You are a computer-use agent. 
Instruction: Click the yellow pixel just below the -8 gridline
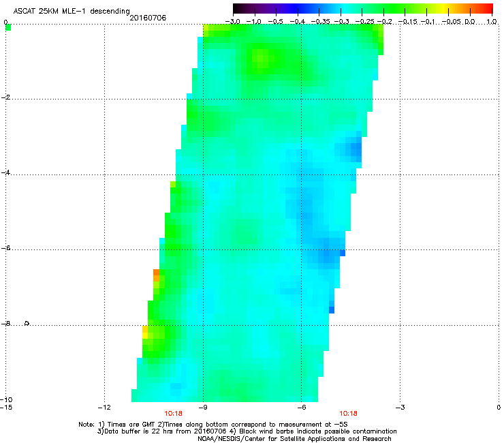coord(145,335)
